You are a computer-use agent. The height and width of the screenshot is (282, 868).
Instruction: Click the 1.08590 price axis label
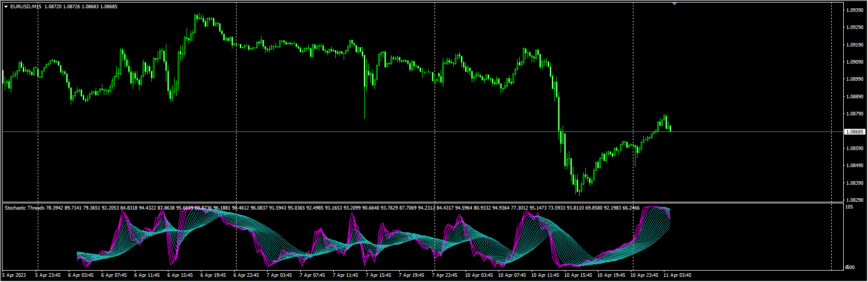coord(855,149)
